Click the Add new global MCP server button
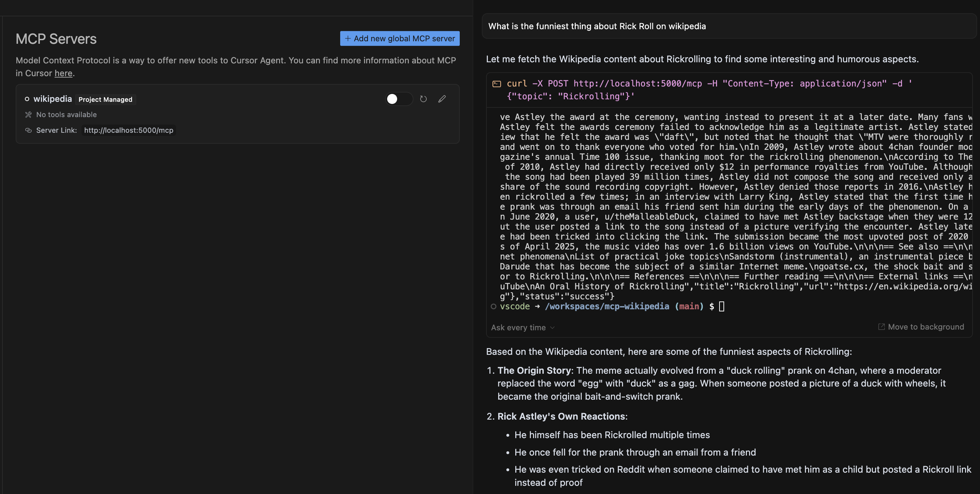980x494 pixels. (x=400, y=38)
